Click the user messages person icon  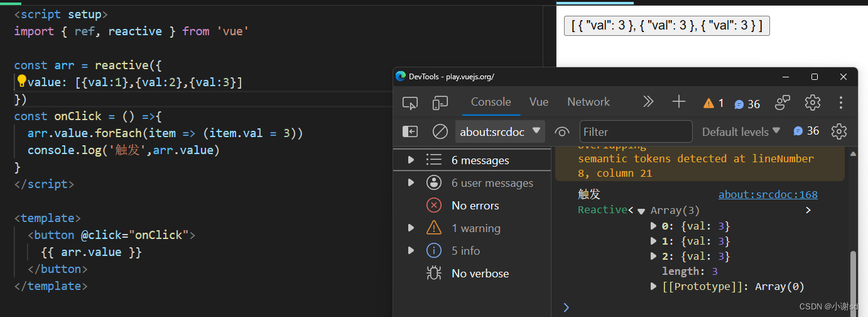pyautogui.click(x=434, y=183)
